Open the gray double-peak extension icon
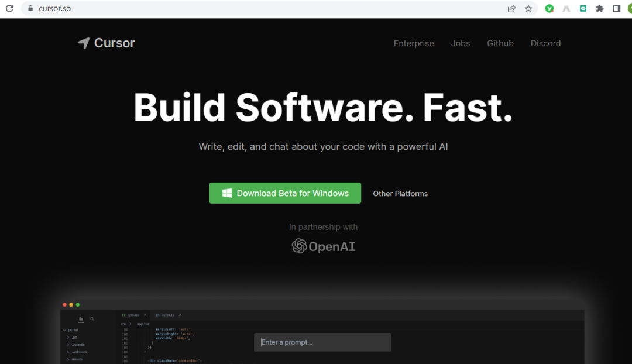The width and height of the screenshot is (632, 364). pos(566,8)
